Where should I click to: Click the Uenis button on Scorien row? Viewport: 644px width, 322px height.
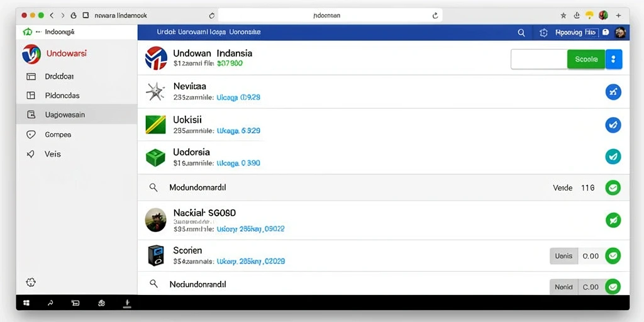563,256
